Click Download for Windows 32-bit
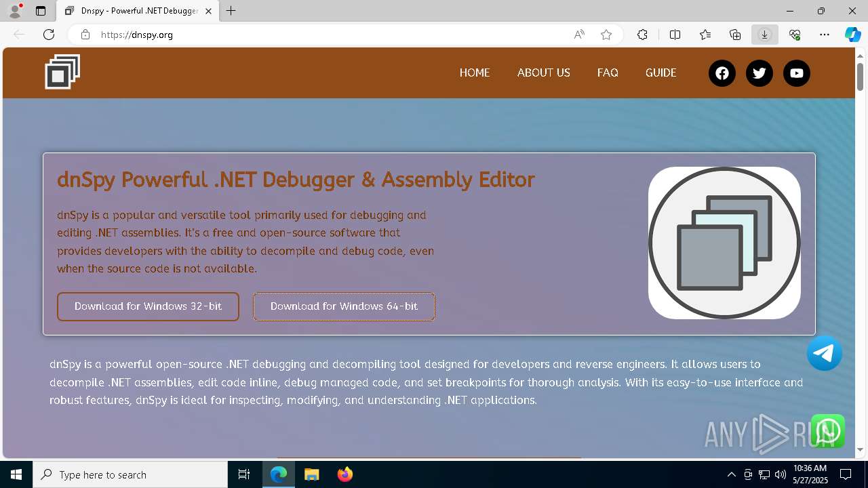The height and width of the screenshot is (488, 868). [148, 306]
